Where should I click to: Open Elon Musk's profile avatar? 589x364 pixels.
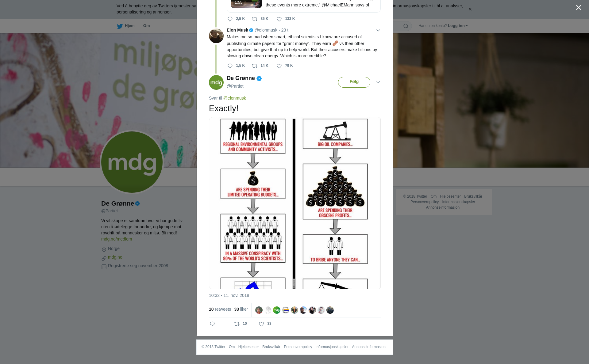pos(216,36)
